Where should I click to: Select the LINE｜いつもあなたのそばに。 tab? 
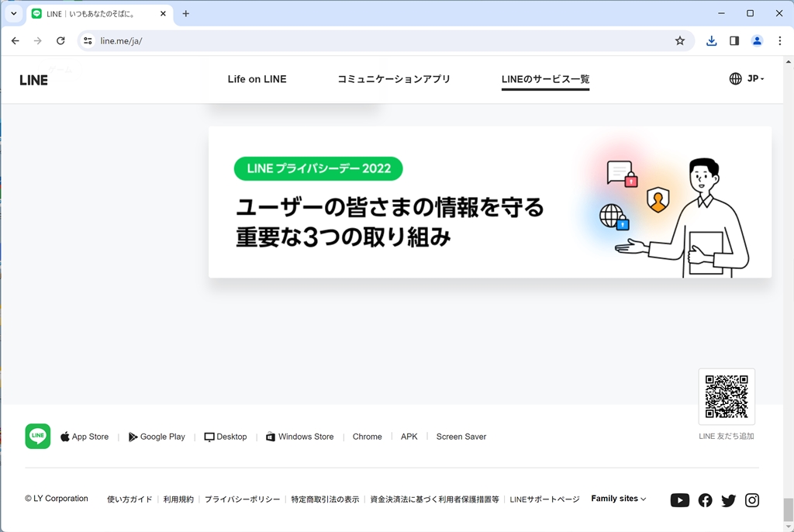(x=99, y=14)
